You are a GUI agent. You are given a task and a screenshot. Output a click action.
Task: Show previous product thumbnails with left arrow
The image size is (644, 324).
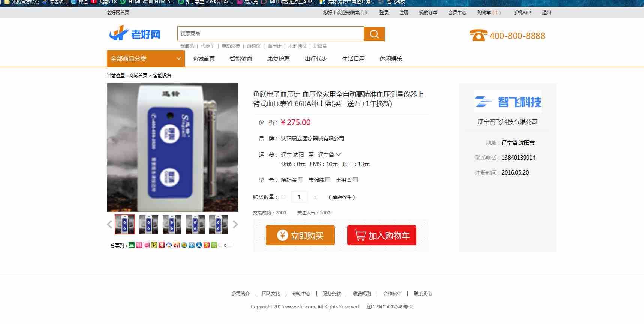[x=109, y=224]
